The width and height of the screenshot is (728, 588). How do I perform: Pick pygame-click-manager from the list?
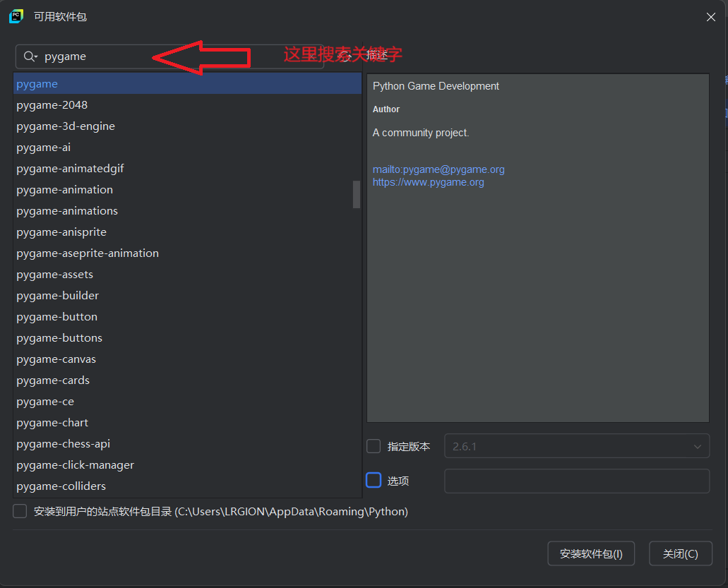click(x=75, y=465)
